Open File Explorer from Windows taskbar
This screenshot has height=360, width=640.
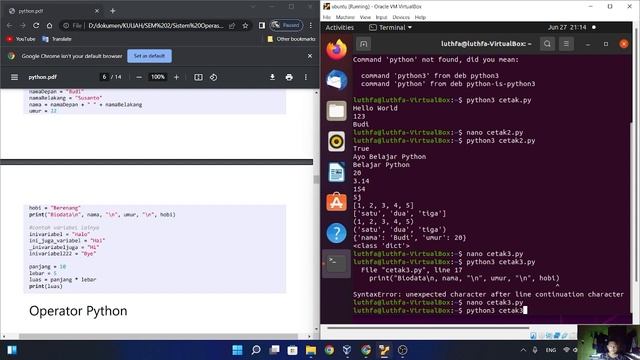pyautogui.click(x=311, y=350)
